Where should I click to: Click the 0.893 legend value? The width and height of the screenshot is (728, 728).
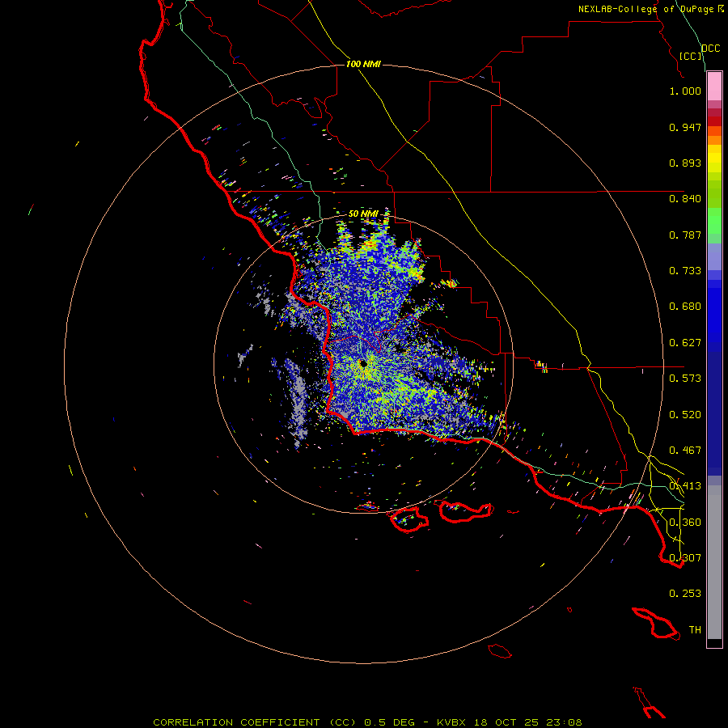pyautogui.click(x=685, y=163)
